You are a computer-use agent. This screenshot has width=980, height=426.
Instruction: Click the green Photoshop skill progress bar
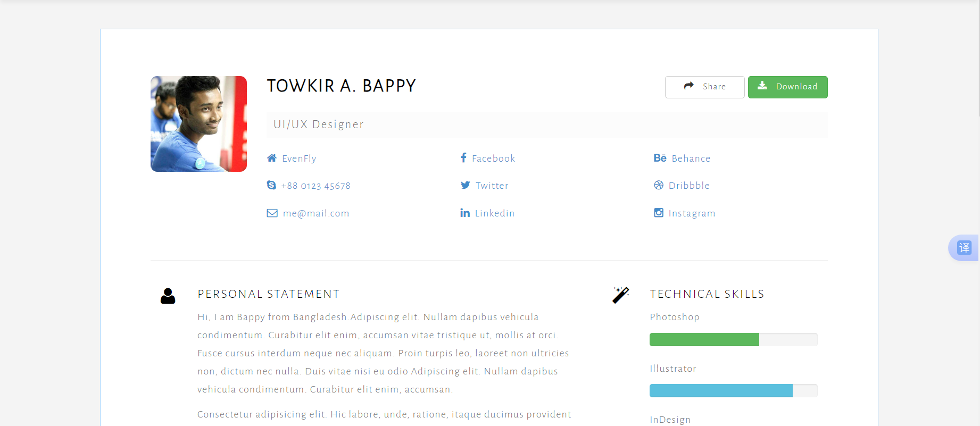point(704,339)
